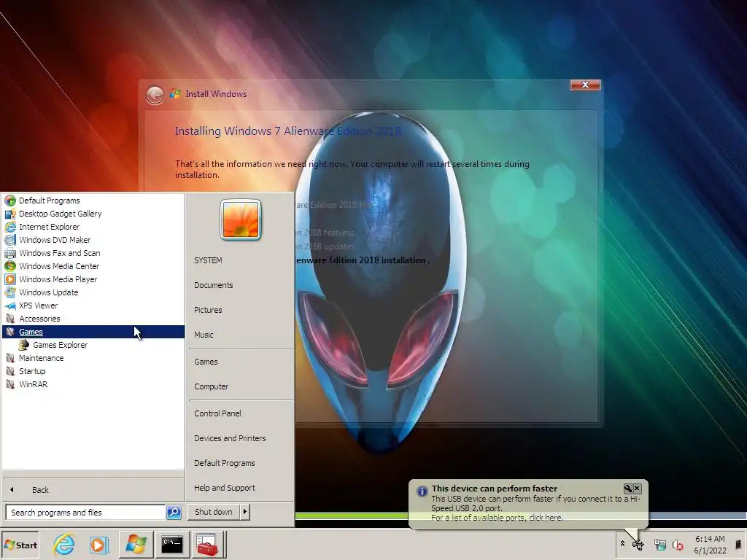This screenshot has width=747, height=560.
Task: Close the USB notification balloon
Action: (637, 488)
